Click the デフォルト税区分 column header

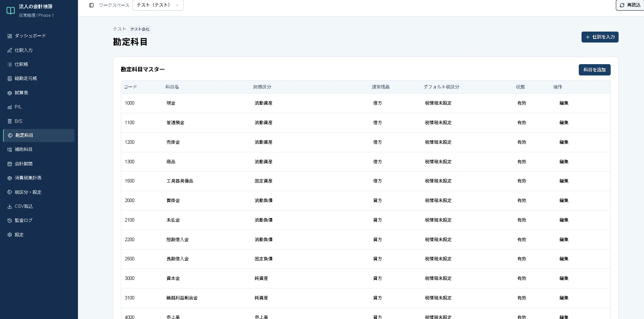tap(441, 87)
